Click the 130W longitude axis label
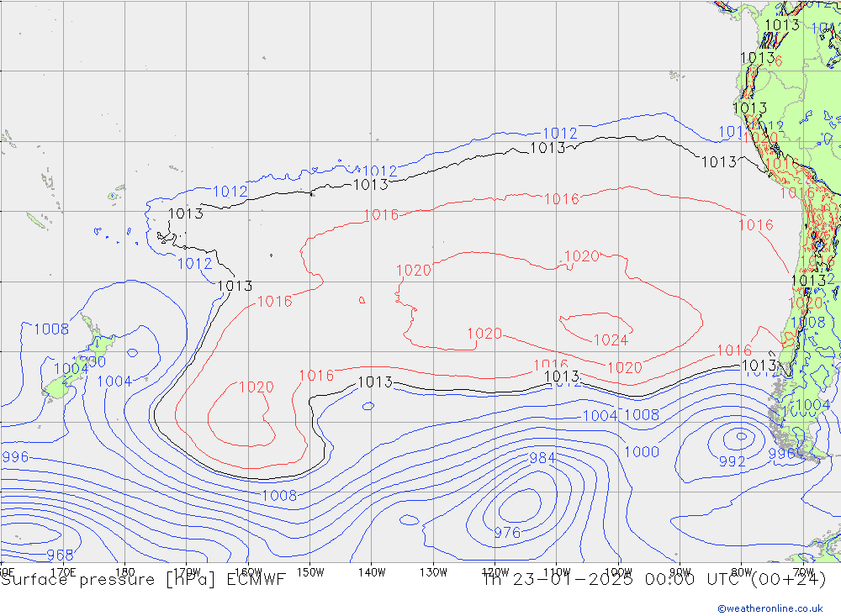The image size is (841, 616). tap(433, 572)
